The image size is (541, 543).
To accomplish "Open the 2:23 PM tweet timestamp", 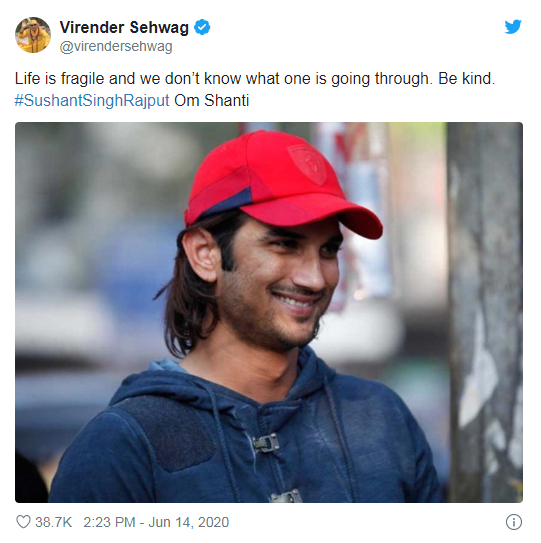I will coord(109,522).
